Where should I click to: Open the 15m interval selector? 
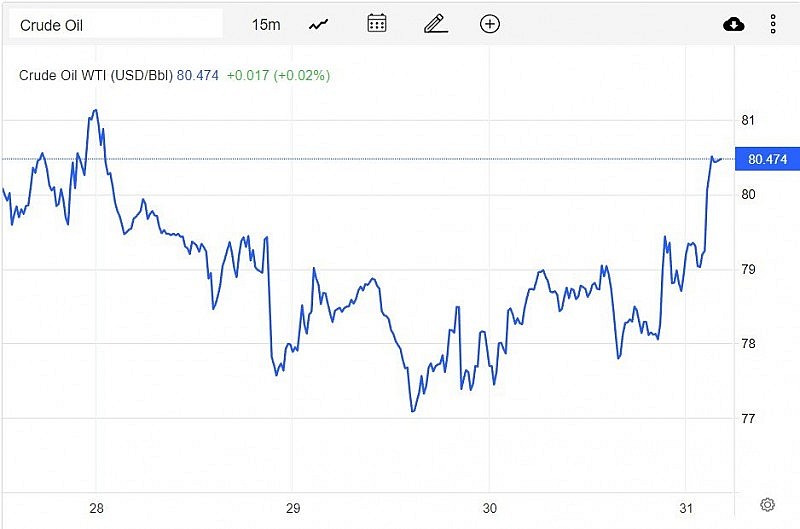(266, 24)
